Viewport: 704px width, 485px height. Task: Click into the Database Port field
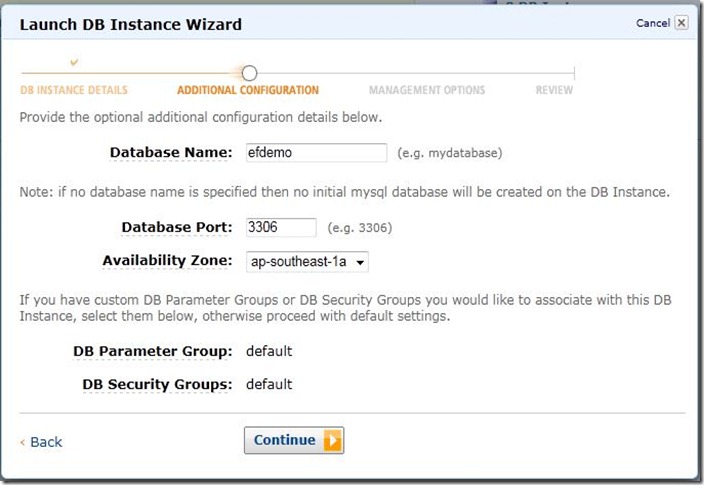coord(281,227)
